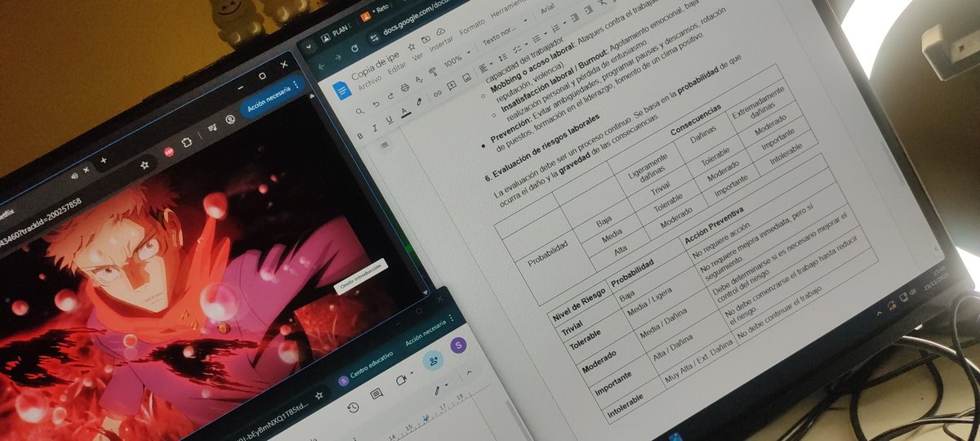The width and height of the screenshot is (980, 441).
Task: Select the paint format roller
Action: coord(433,72)
